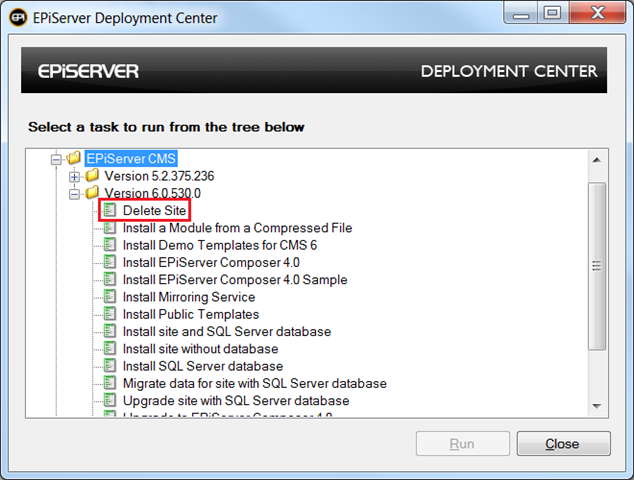Screen dimensions: 634x480
Task: Click icon next to Install Mirroring Service
Action: 111,297
